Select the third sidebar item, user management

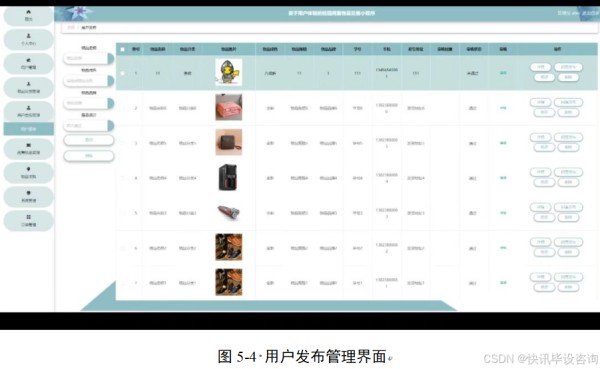point(28,64)
